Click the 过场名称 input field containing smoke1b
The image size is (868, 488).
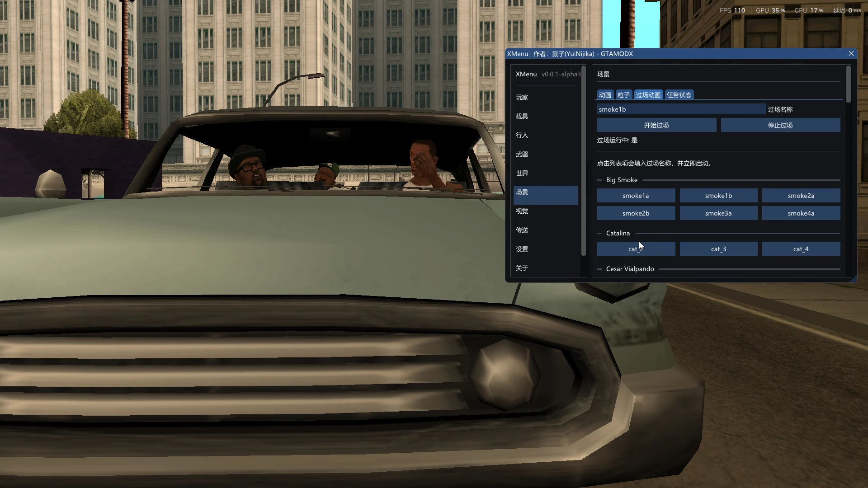coord(681,109)
